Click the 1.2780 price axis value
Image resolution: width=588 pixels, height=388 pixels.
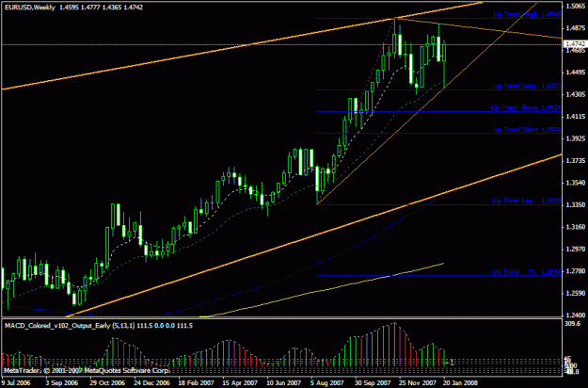[576, 271]
